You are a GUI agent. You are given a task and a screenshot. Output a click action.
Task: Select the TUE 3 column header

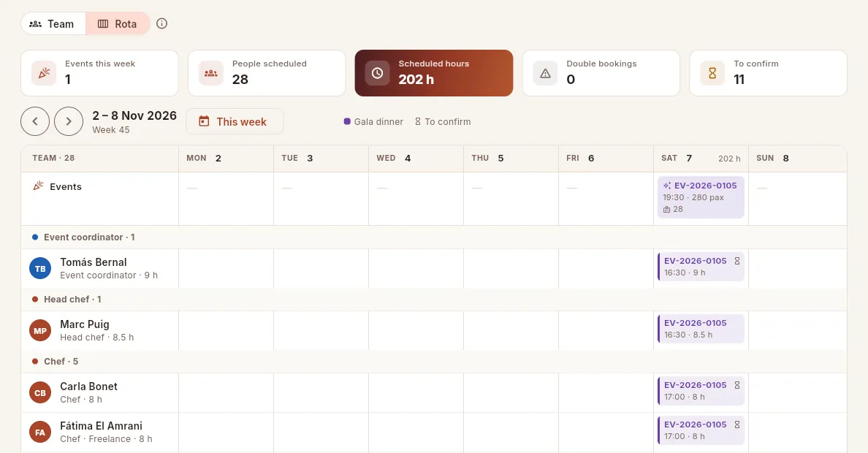coord(321,159)
